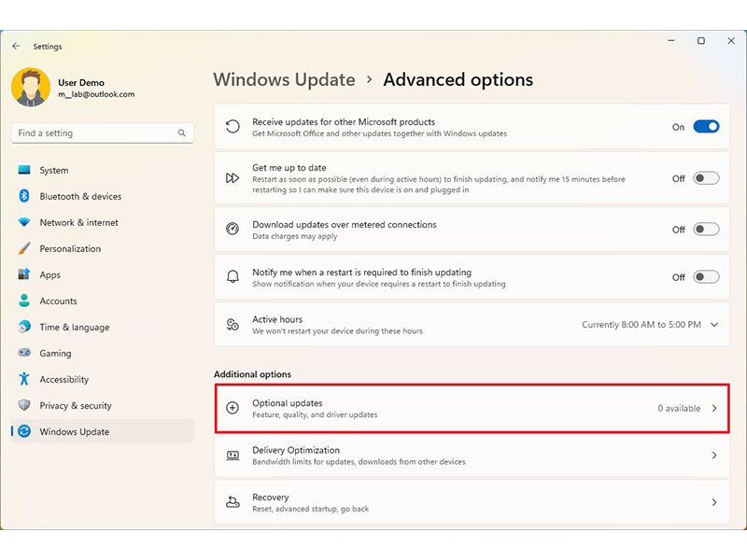This screenshot has height=560, width=747.
Task: Open the System icon in sidebar
Action: [24, 170]
